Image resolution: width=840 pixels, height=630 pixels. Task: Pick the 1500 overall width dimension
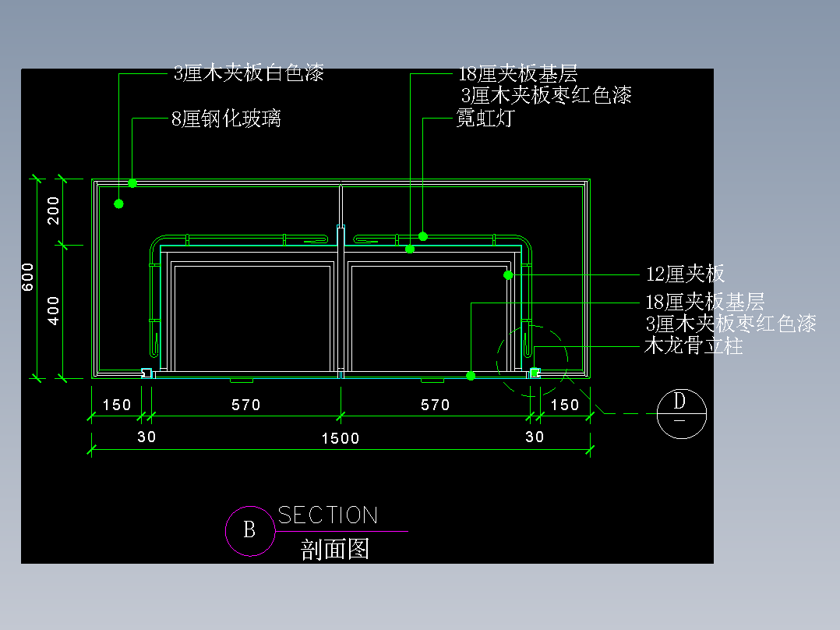point(341,439)
